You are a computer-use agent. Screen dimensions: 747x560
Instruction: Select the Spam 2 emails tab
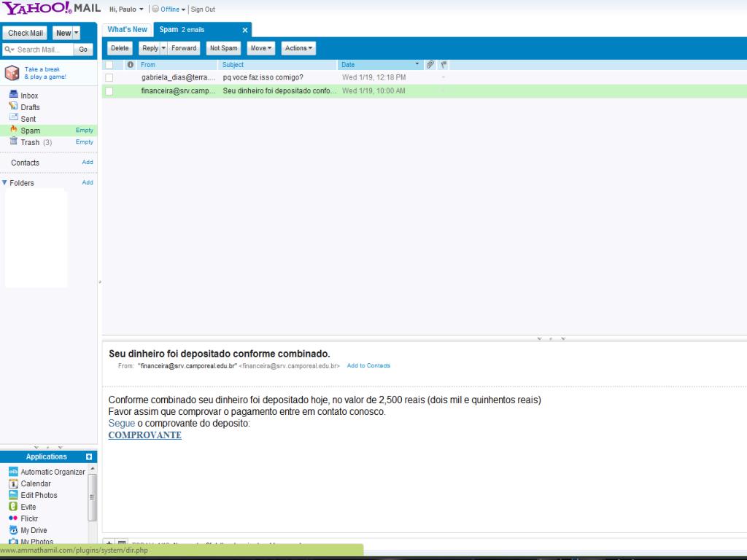pos(203,29)
